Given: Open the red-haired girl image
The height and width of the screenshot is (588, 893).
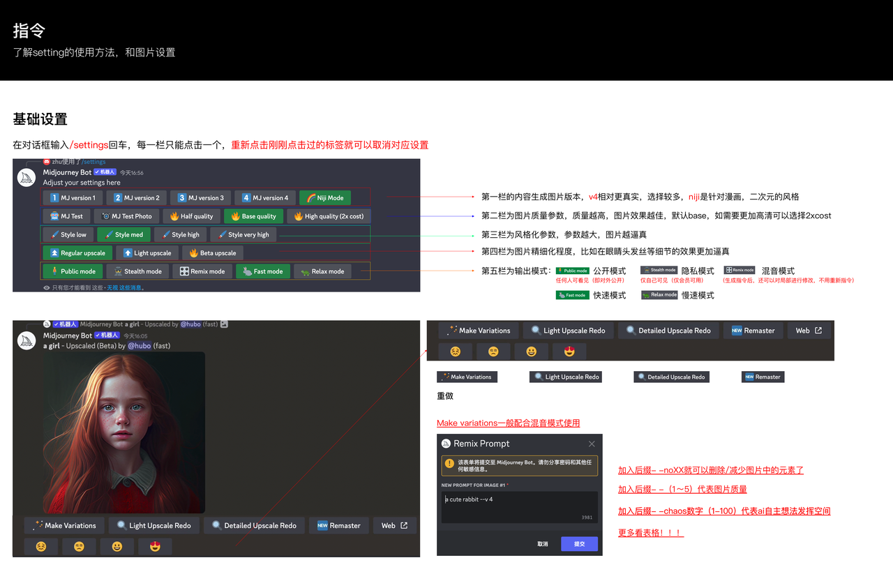Looking at the screenshot, I should (124, 432).
